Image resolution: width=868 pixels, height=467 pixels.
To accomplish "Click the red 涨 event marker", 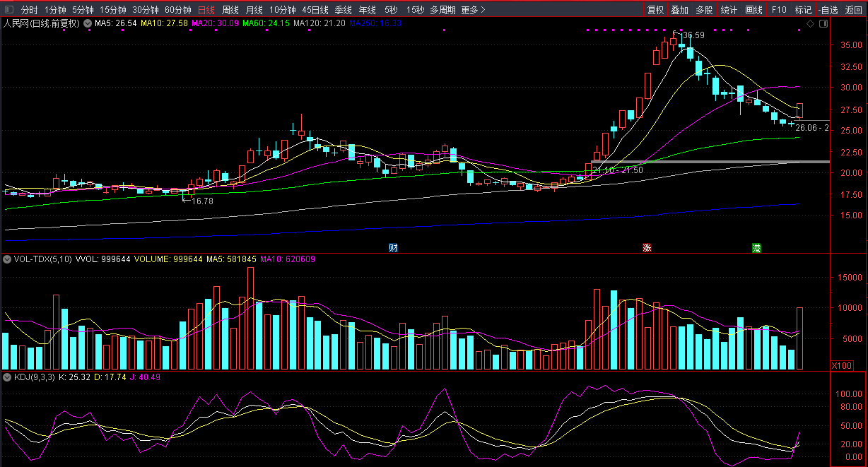I will (x=646, y=248).
